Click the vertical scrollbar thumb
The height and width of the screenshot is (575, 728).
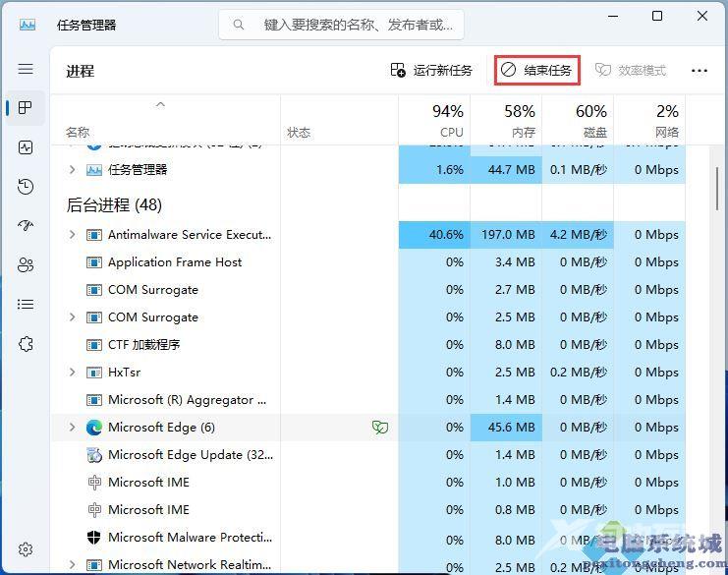[x=717, y=188]
